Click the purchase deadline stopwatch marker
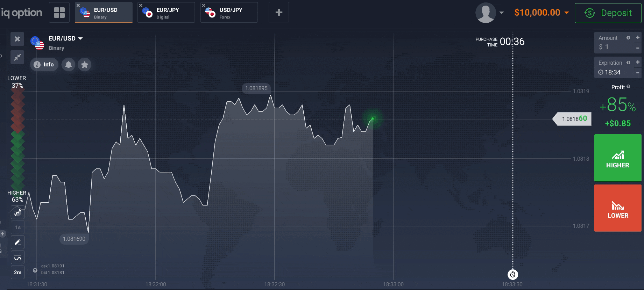Viewport: 644px width, 290px height. 512,275
